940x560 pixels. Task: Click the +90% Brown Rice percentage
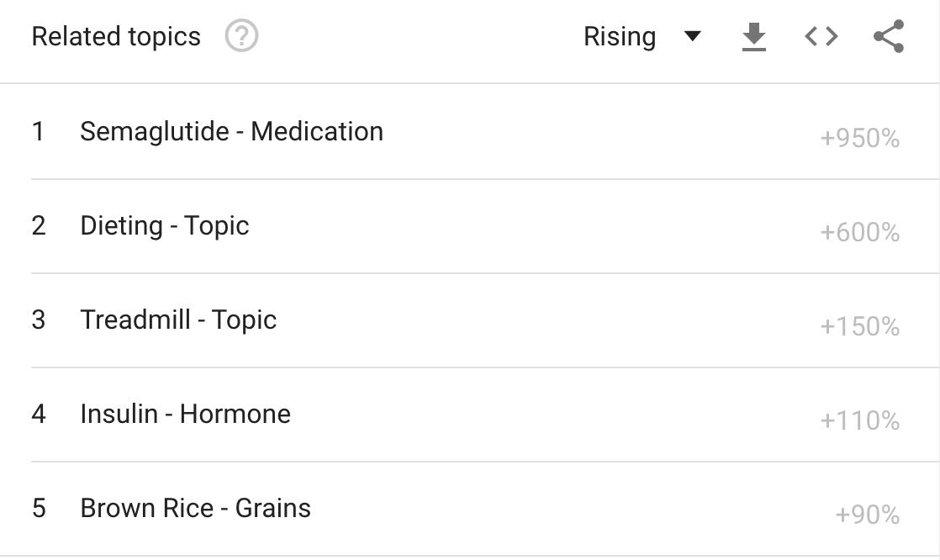point(867,515)
